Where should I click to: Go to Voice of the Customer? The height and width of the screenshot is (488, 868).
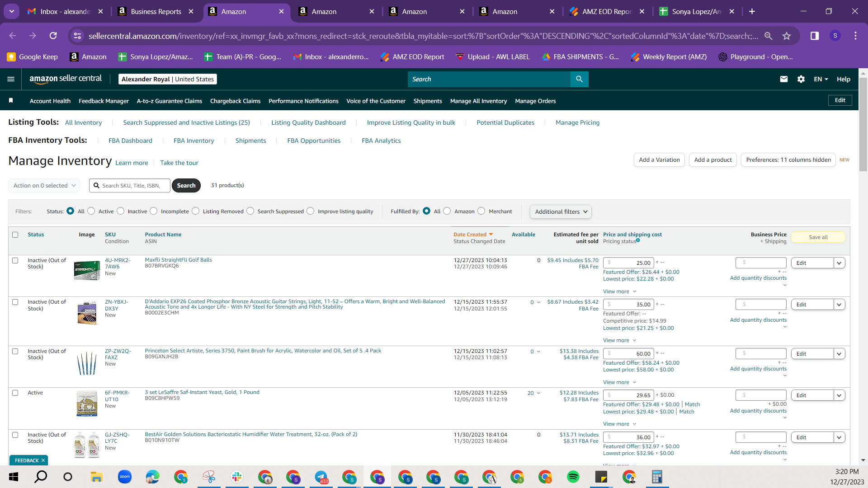[x=376, y=101]
